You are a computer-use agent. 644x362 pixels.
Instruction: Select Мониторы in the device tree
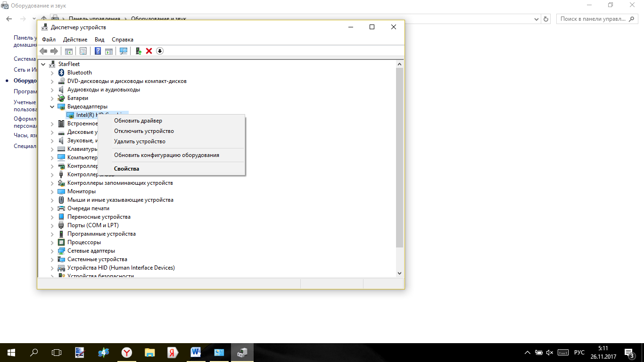[x=81, y=191]
